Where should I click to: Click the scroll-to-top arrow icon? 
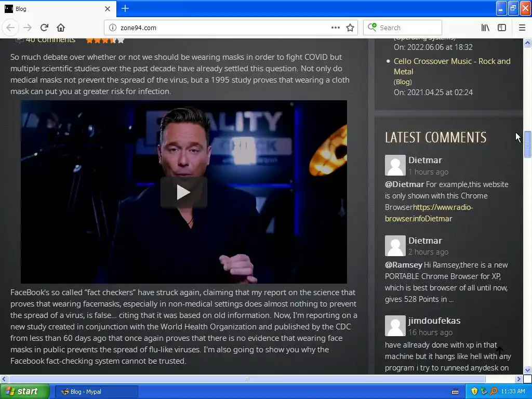coord(499,351)
